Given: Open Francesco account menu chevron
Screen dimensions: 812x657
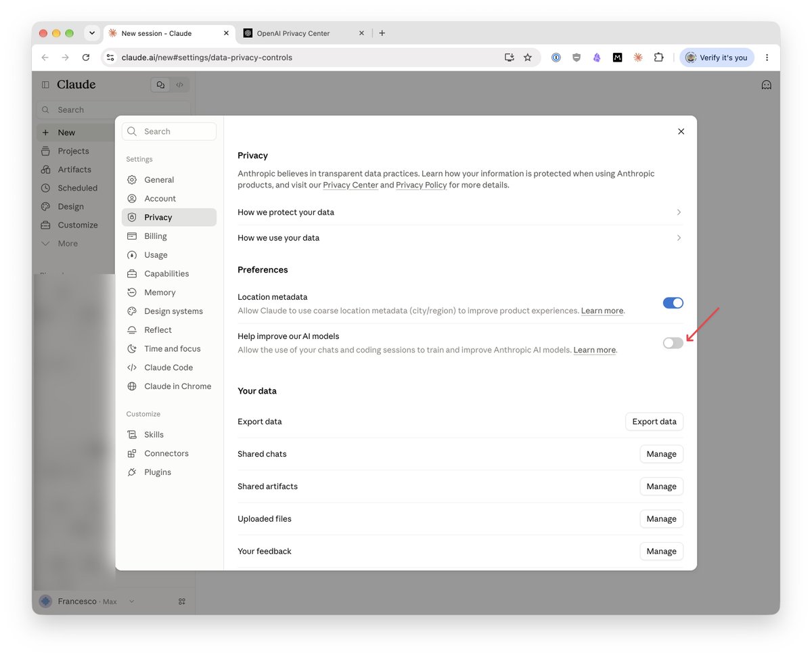Looking at the screenshot, I should coord(131,602).
